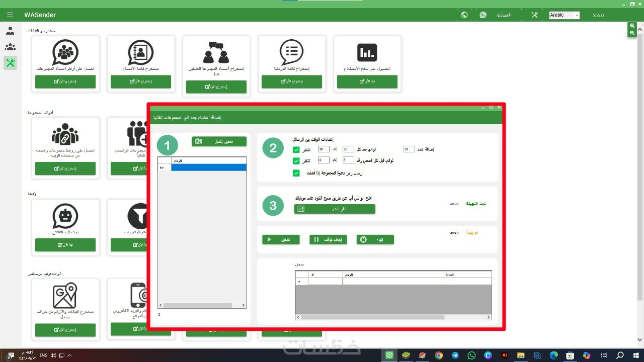This screenshot has width=644, height=362.
Task: Click ENG language indicator in system tray
Action: (44, 355)
